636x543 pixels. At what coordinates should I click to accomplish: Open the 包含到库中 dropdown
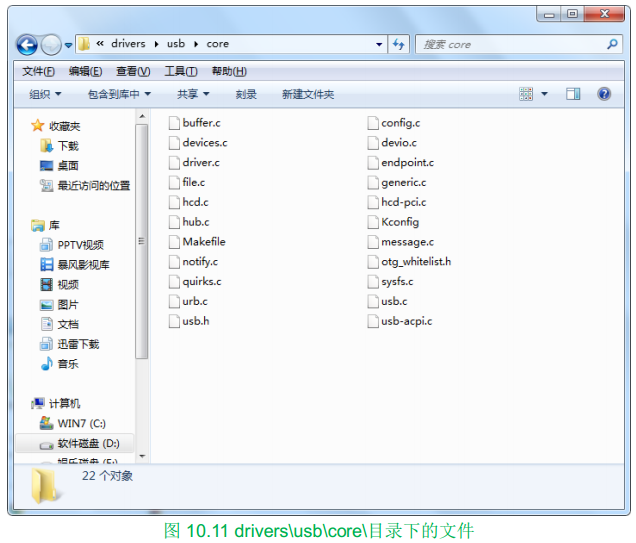click(x=119, y=94)
